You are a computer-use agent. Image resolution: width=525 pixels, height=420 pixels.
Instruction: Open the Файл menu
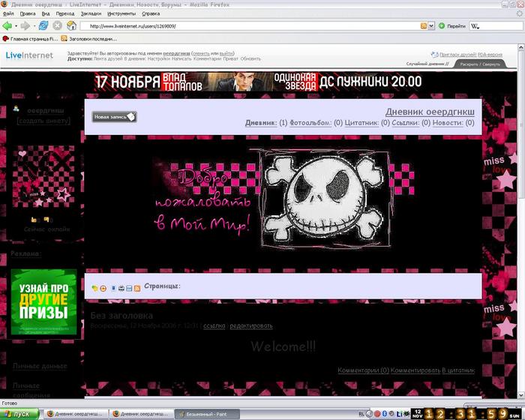point(8,13)
